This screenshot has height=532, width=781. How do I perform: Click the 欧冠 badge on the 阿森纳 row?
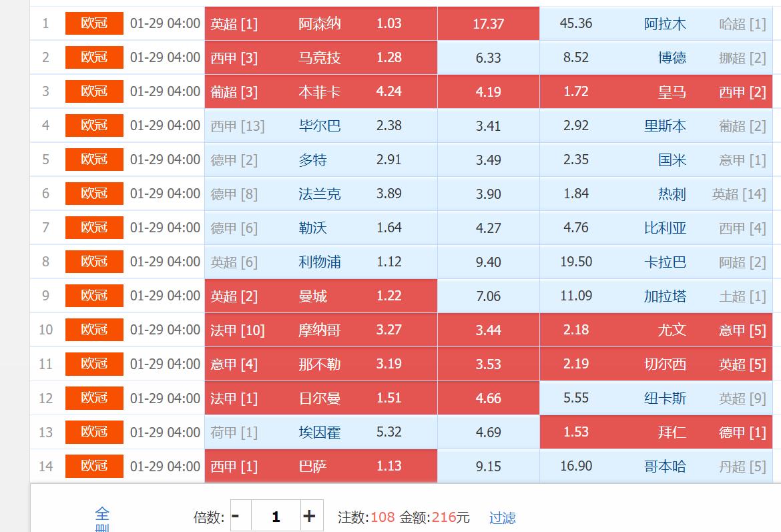tap(94, 23)
